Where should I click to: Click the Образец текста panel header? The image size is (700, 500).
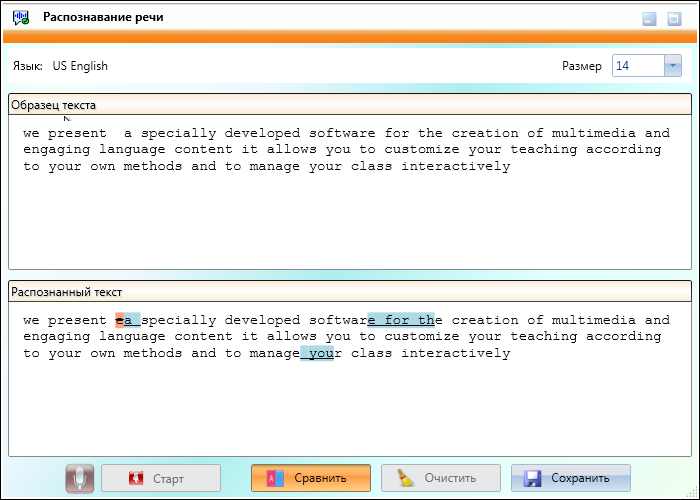tap(350, 105)
